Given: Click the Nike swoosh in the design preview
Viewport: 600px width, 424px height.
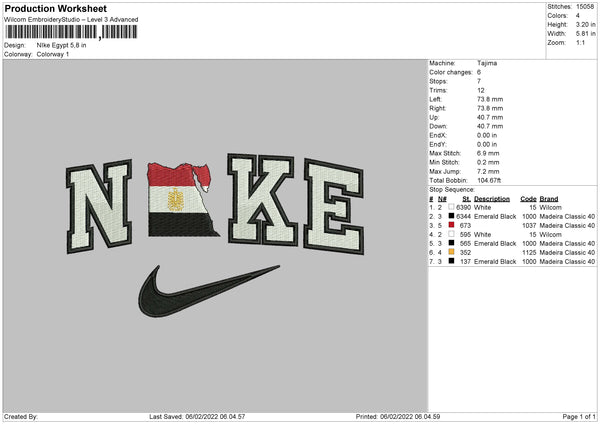Looking at the screenshot, I should click(x=209, y=291).
